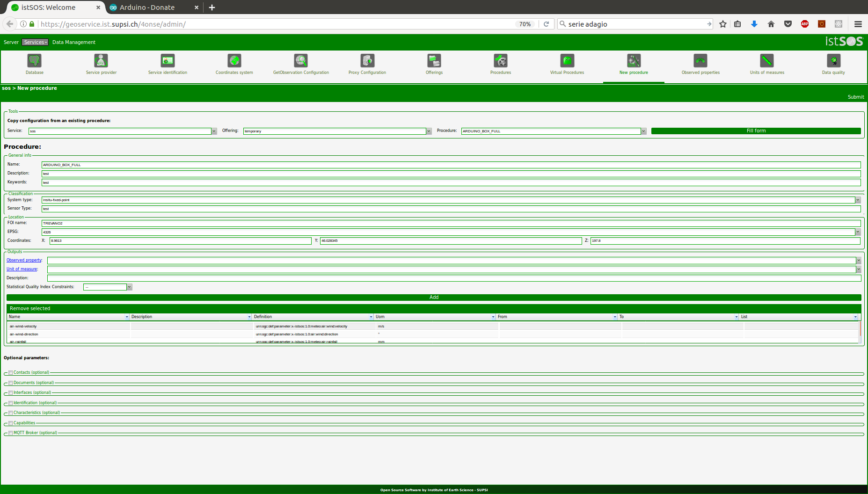Open the Database configuration icon
The image size is (868, 494).
[x=35, y=61]
